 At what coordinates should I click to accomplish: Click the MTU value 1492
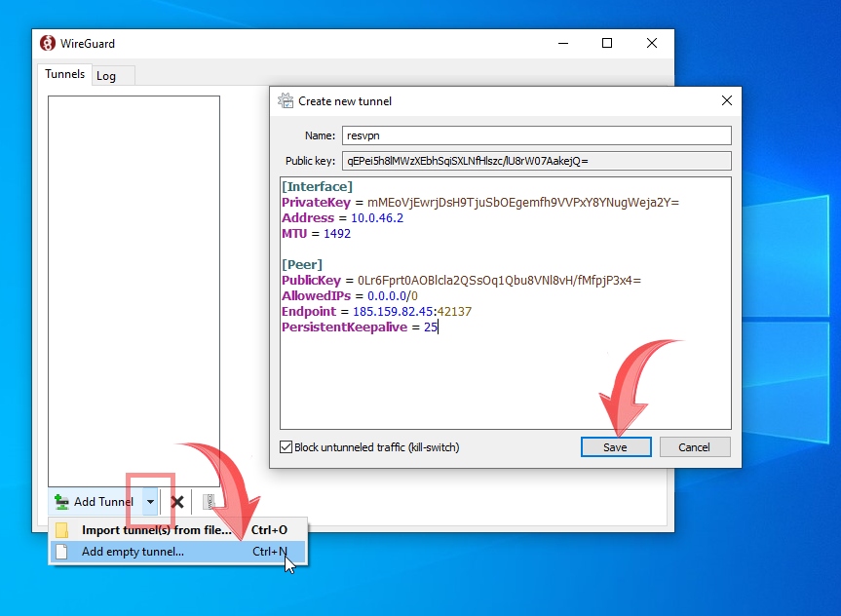(x=337, y=233)
